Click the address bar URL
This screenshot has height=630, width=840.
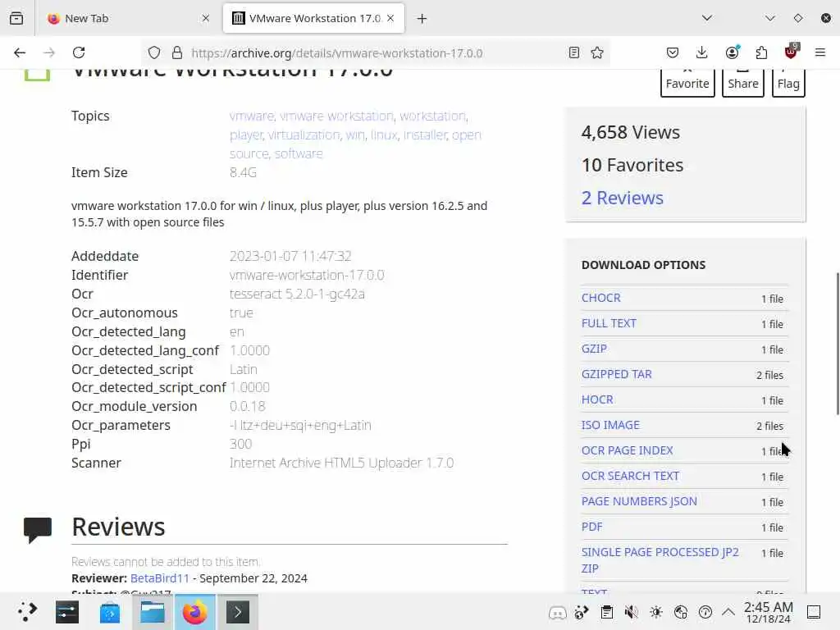(337, 53)
